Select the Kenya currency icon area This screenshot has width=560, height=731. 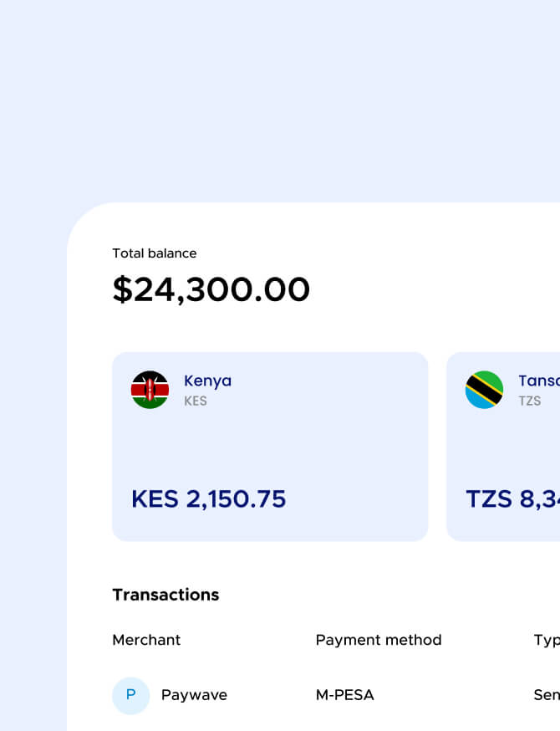[x=150, y=389]
